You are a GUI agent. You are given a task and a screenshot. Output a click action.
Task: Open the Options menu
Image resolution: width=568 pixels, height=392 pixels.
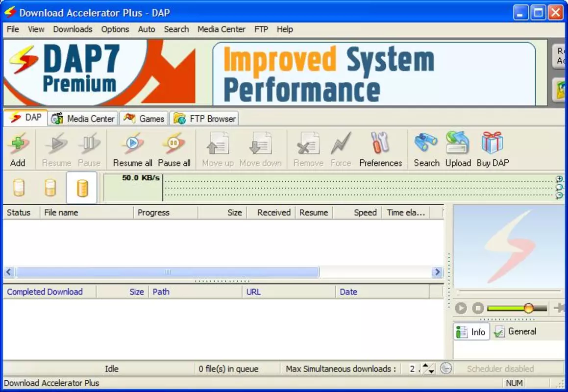tap(115, 29)
